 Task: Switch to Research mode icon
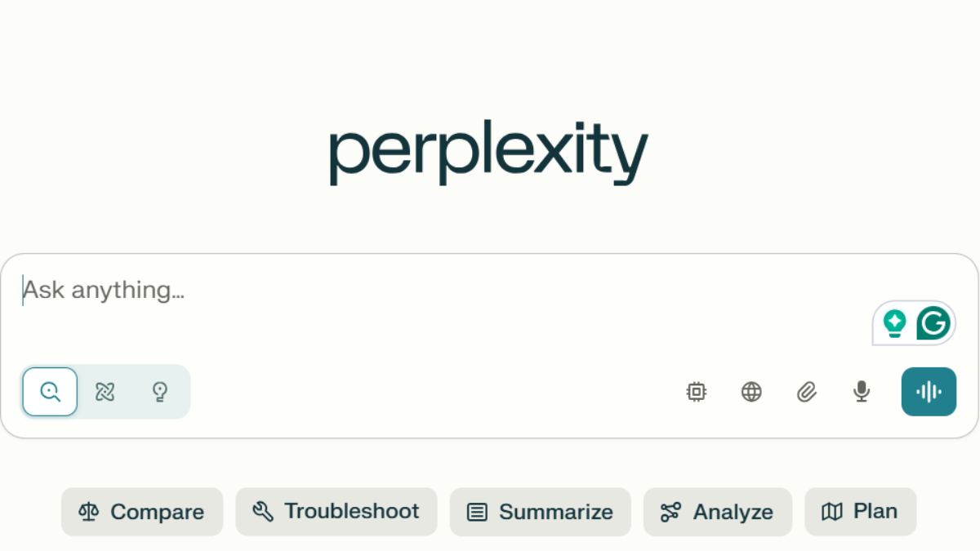pyautogui.click(x=105, y=392)
